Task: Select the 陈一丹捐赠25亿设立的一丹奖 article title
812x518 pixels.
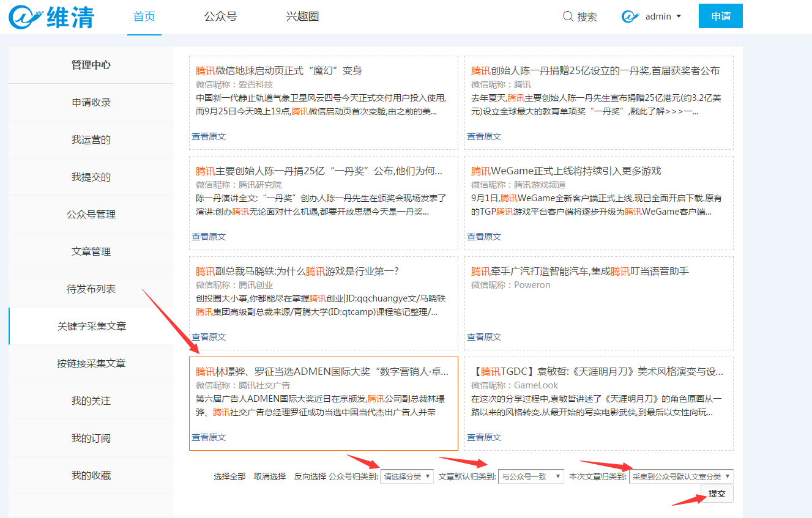Action: pyautogui.click(x=595, y=70)
